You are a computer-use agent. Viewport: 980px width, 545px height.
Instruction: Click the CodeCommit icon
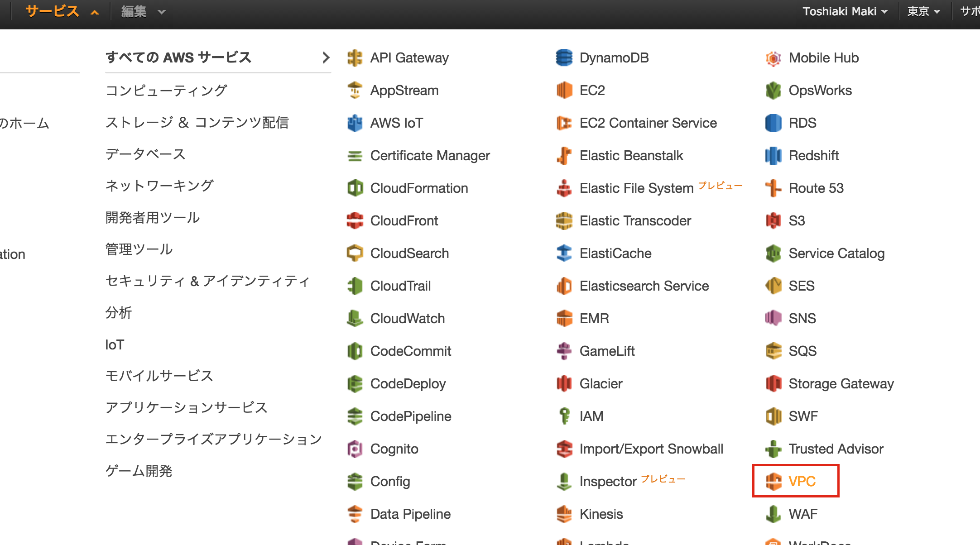click(355, 351)
